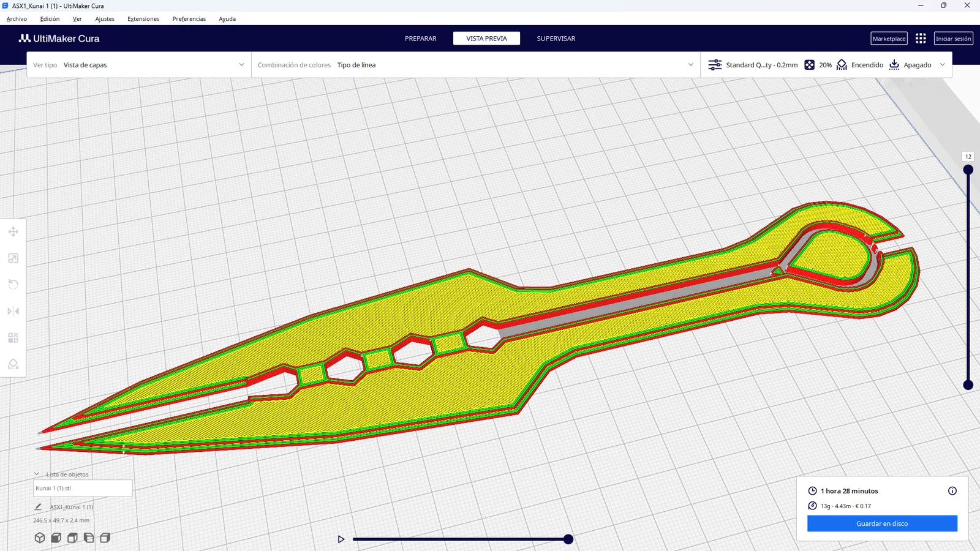Click the ASX1_Kunai 1 (1) job name
Screen dimensions: 980x551
(x=72, y=507)
